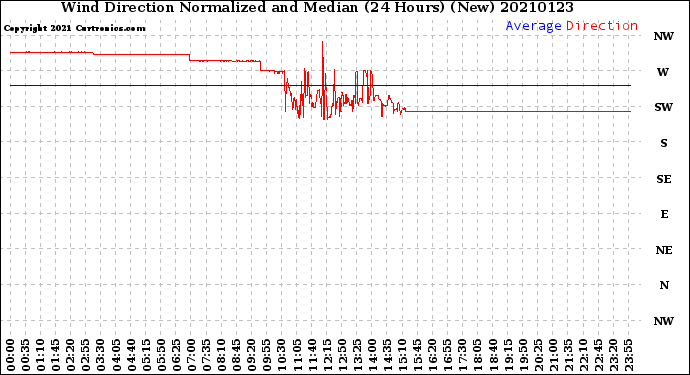Click the 12:50 time axis label
The image size is (690, 375).
342,355
